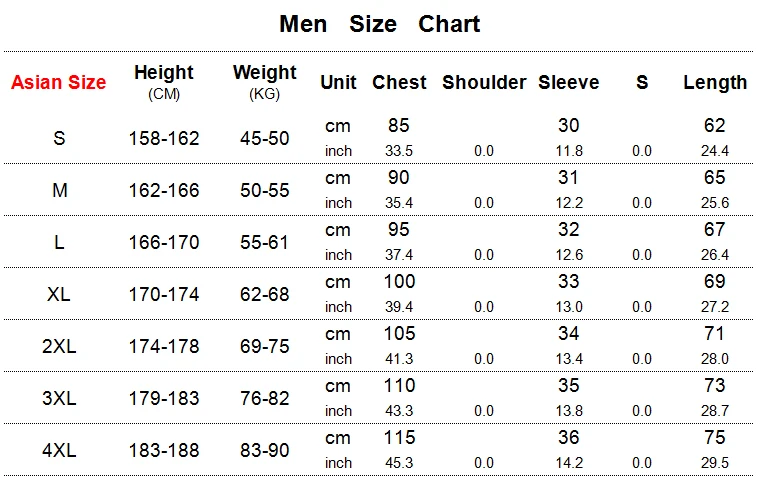Click height range 179-183 for 3XL
757x479 pixels.
click(164, 398)
